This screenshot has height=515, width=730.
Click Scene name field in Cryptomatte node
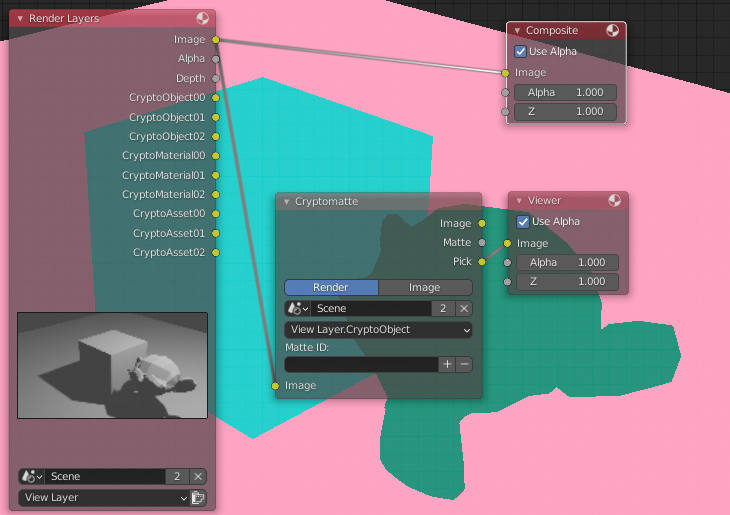(x=372, y=308)
